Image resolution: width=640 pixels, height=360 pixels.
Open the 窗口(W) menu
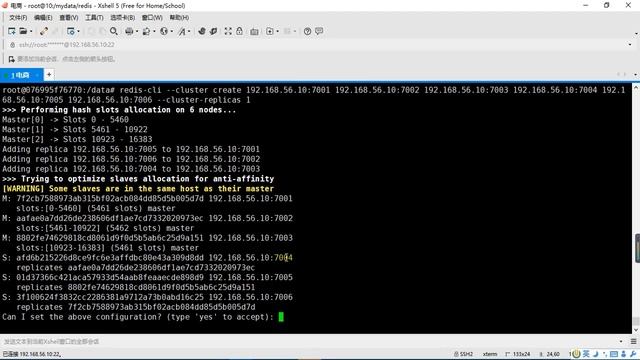(152, 18)
